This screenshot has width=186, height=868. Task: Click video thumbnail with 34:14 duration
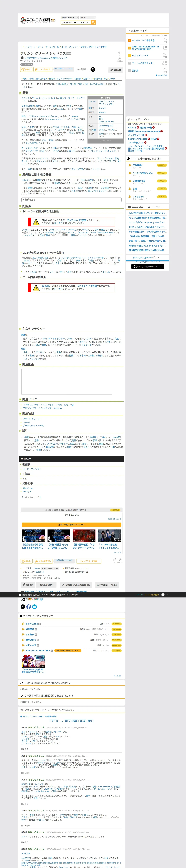coord(33,535)
